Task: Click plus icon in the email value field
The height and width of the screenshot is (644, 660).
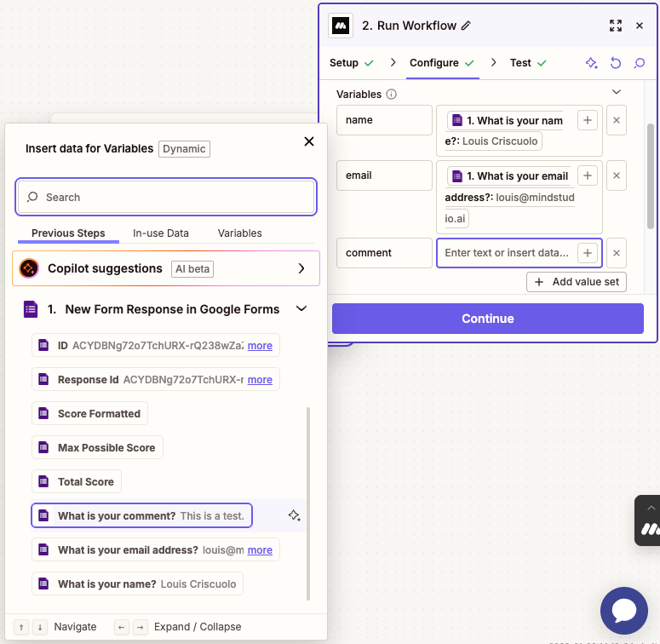Action: [587, 175]
